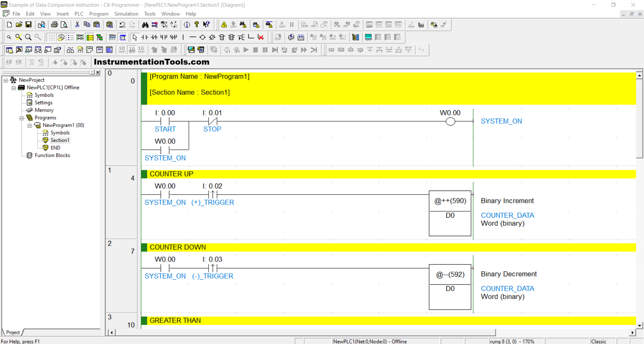Select Function Blocks in the project tree
Image resolution: width=644 pixels, height=344 pixels.
click(52, 155)
